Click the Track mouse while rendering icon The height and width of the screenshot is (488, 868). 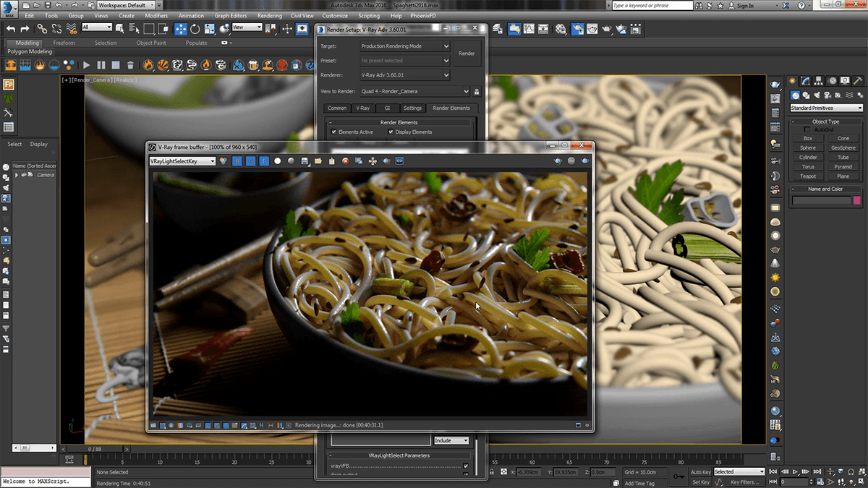point(373,160)
